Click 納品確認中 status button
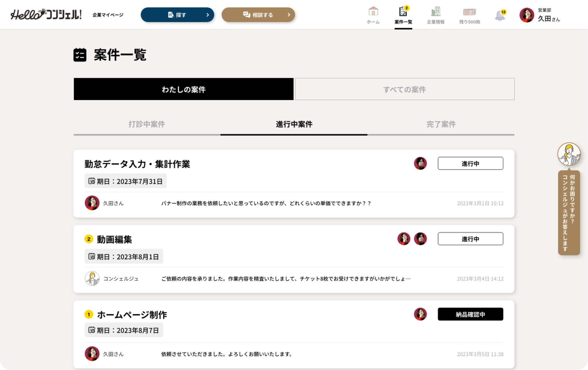The width and height of the screenshot is (588, 370). tap(470, 314)
